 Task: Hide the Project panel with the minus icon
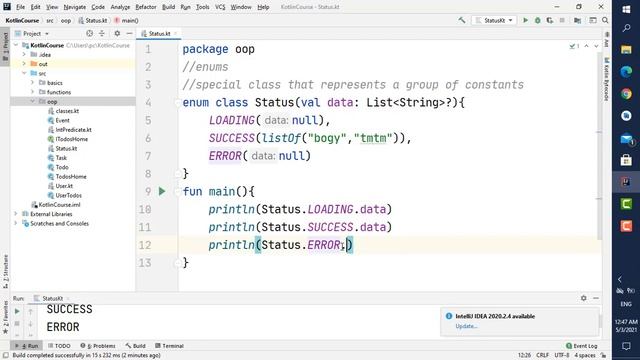point(129,33)
